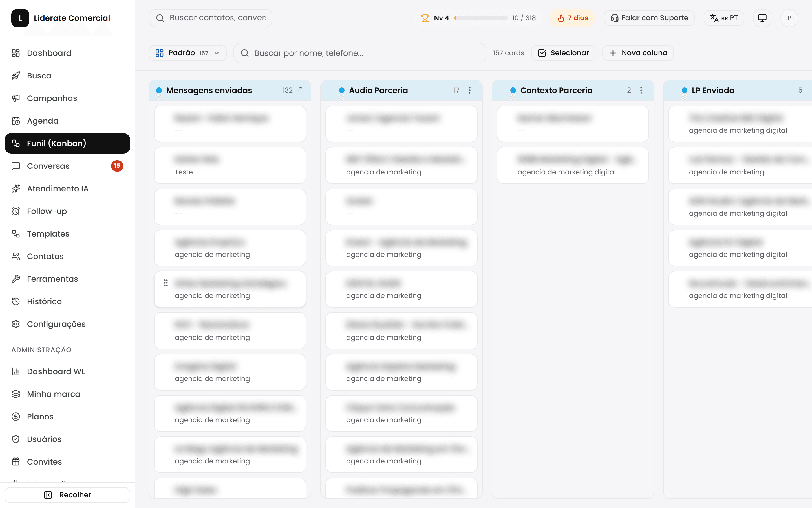Click the ADMINISTRAÇÃO section label
812x508 pixels.
pyautogui.click(x=42, y=350)
